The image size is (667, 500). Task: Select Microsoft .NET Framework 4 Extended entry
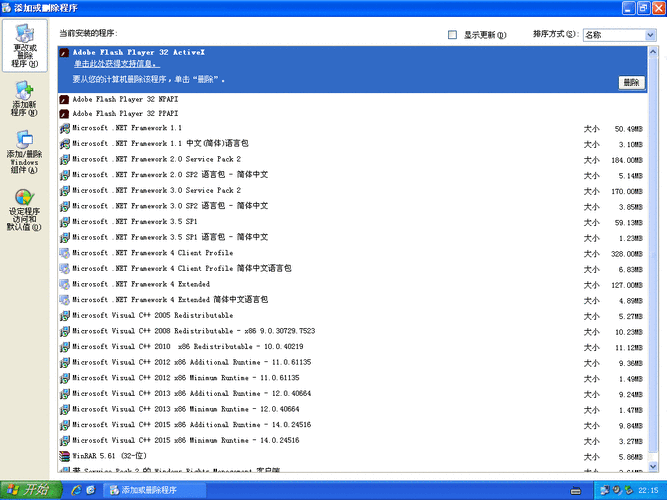tap(140, 284)
